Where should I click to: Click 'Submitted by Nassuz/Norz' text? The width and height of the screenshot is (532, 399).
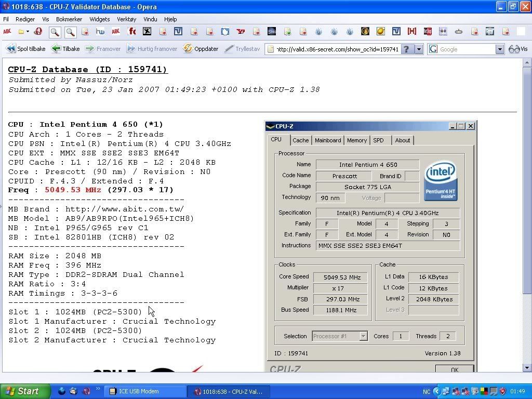coord(71,80)
